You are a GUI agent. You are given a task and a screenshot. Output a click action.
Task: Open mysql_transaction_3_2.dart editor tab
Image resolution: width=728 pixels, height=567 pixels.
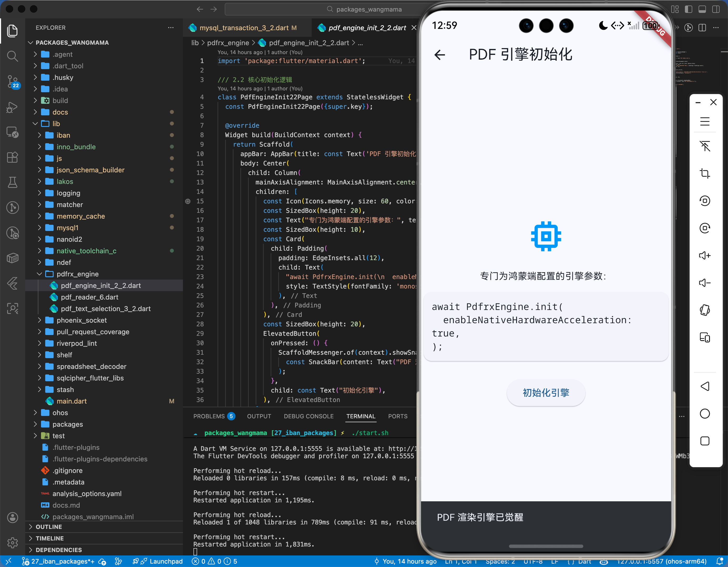click(x=244, y=28)
